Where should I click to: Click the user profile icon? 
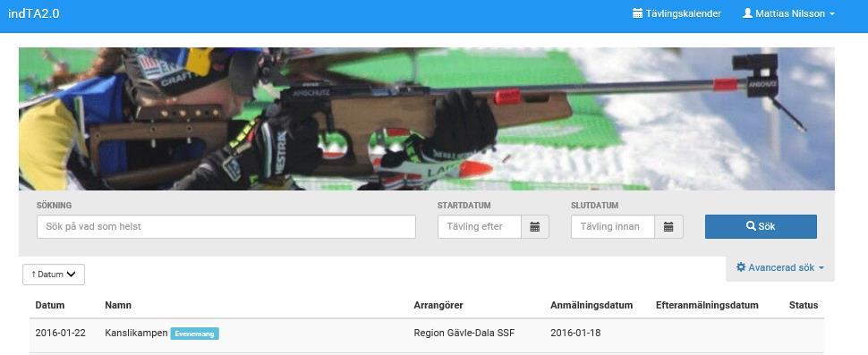point(747,13)
